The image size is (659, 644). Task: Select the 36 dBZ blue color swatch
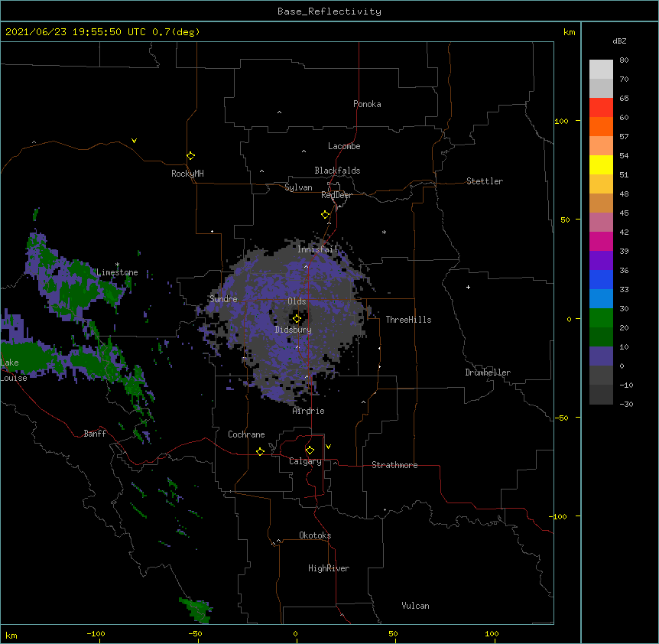pos(601,279)
